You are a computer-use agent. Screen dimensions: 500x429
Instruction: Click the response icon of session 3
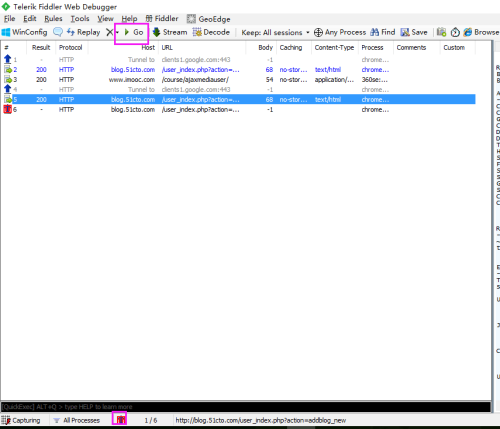(7, 79)
